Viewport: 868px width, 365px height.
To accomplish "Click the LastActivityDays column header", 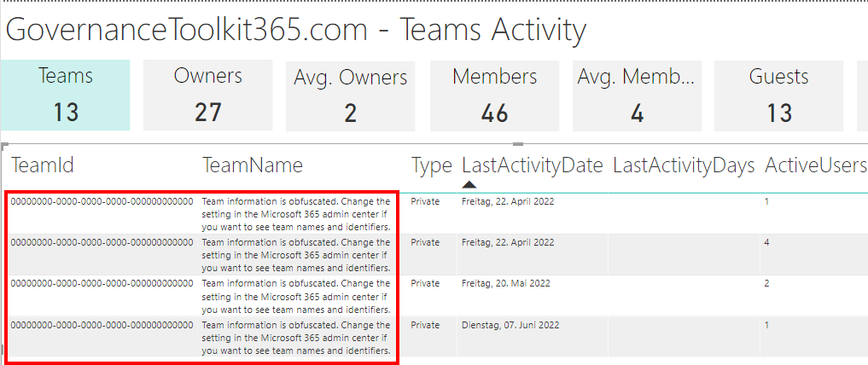I will (x=684, y=165).
